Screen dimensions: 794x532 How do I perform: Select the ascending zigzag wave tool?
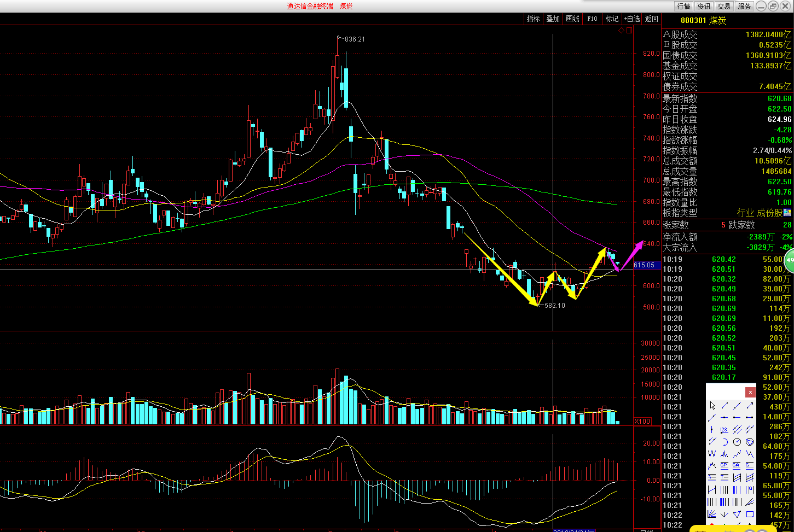[x=737, y=454]
